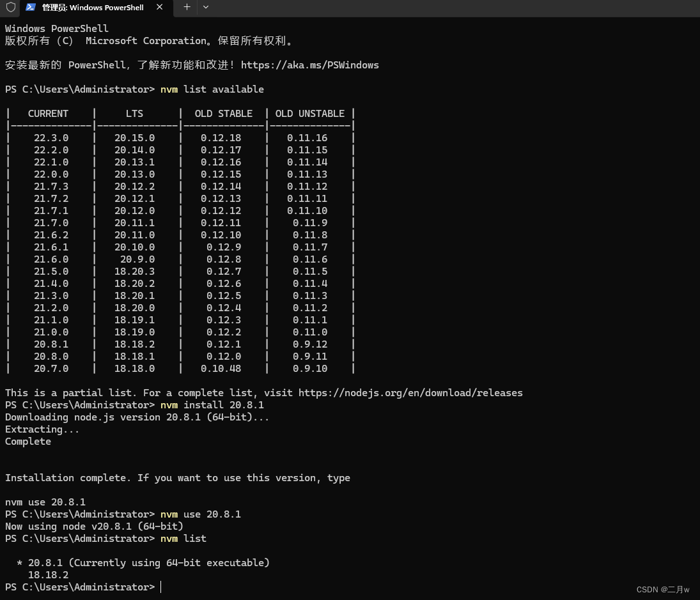Click the LTS column header
Screen dimensions: 700x600
coord(134,114)
